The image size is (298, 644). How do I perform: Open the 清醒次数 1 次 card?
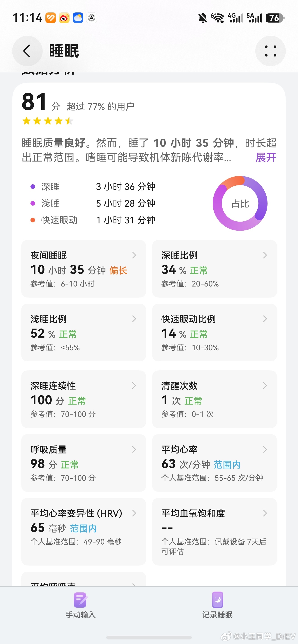point(214,399)
